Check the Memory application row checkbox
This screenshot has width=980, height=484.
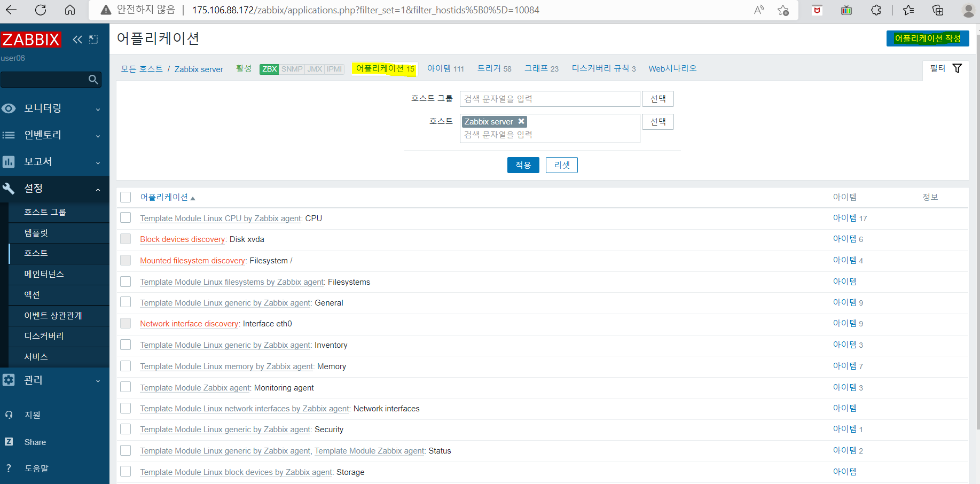[x=126, y=366]
